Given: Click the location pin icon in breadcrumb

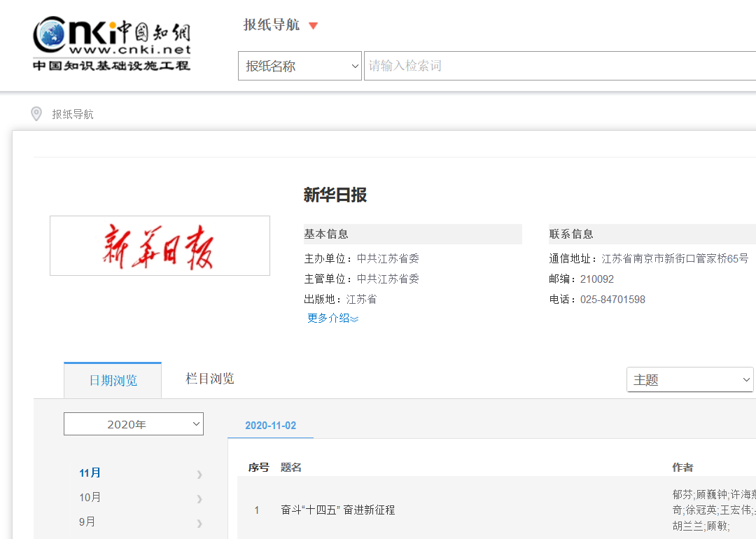Looking at the screenshot, I should click(x=36, y=113).
